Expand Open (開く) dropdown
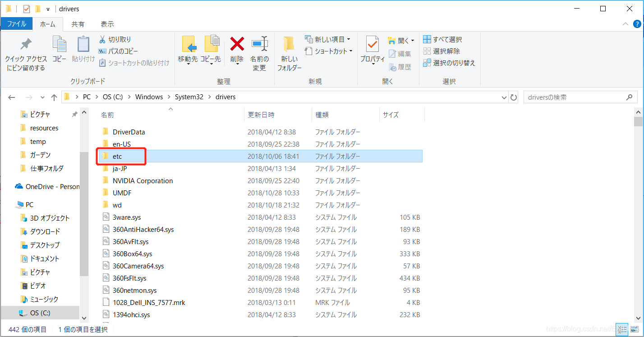This screenshot has width=644, height=337. 412,41
